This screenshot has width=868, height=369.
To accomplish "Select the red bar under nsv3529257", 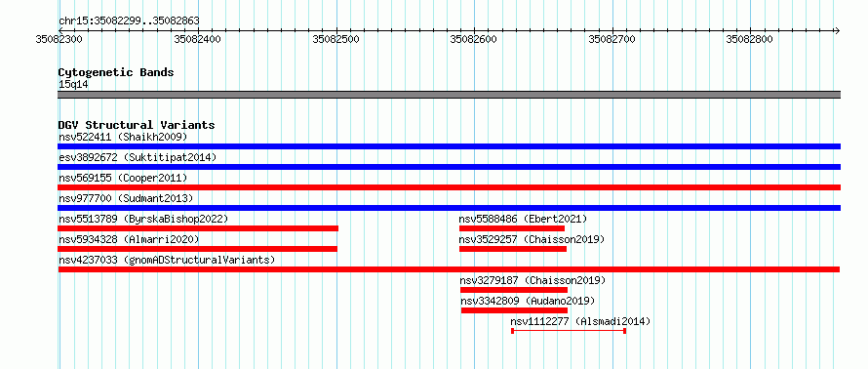I will click(513, 249).
